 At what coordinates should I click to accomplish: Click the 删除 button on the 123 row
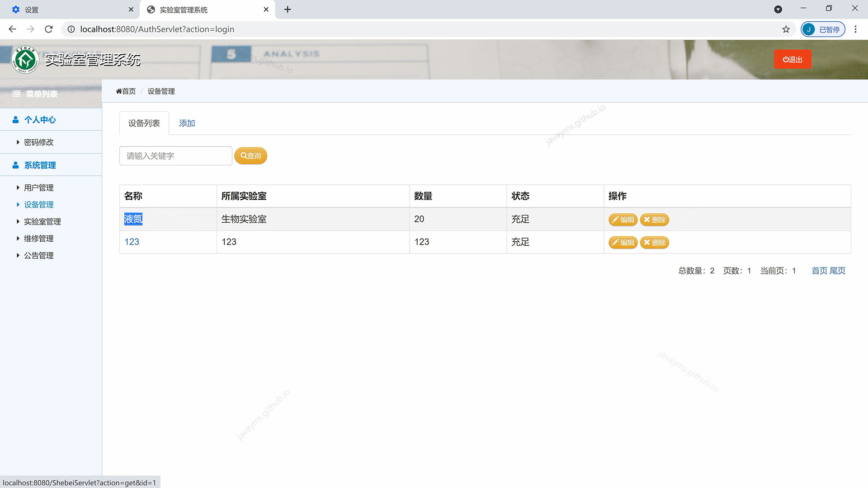[654, 242]
